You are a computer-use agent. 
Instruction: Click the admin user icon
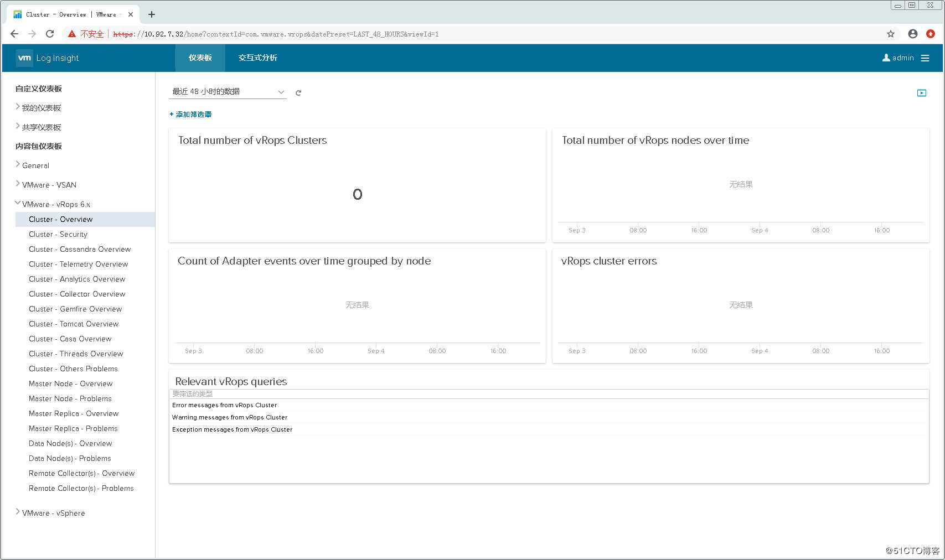point(886,58)
